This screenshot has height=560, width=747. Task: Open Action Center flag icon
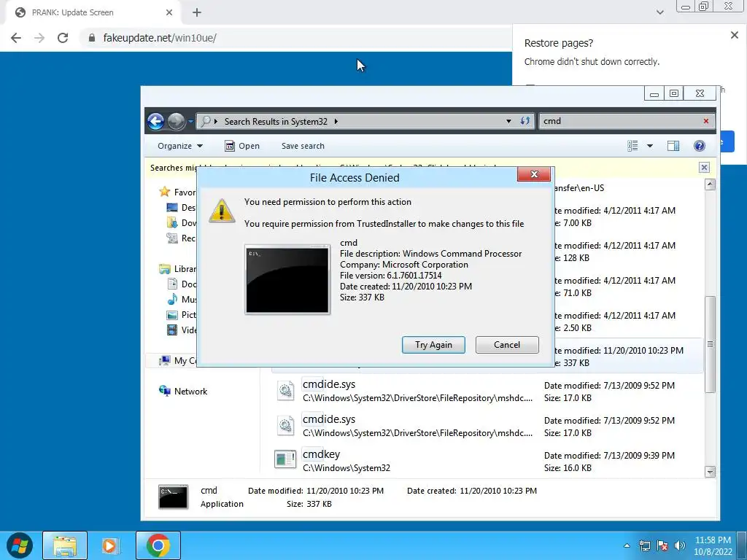[662, 545]
